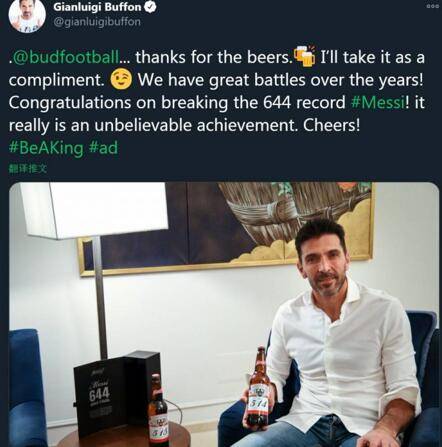Image resolution: width=442 pixels, height=447 pixels.
Task: Click the translate tweet link below hashtags
Action: (28, 169)
